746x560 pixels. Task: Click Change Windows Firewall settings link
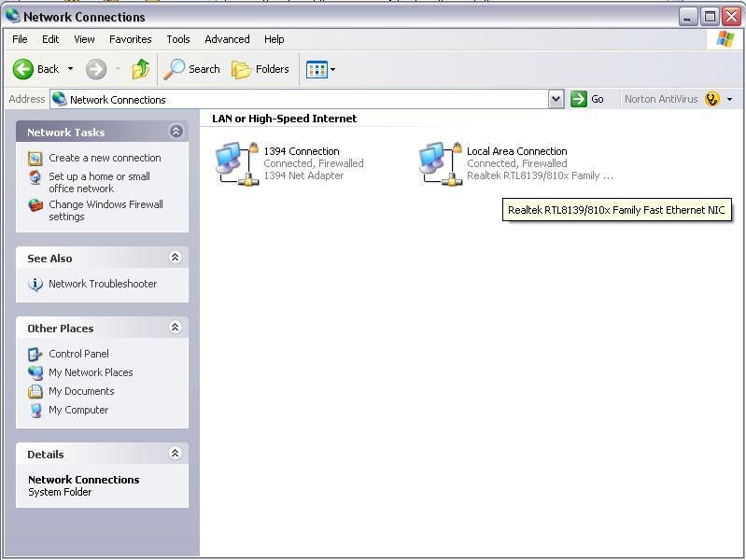click(x=106, y=210)
